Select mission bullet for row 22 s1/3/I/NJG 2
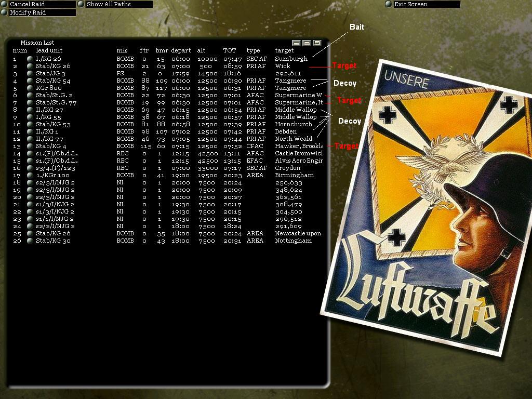Viewport: 532px width, 399px height. [30, 212]
